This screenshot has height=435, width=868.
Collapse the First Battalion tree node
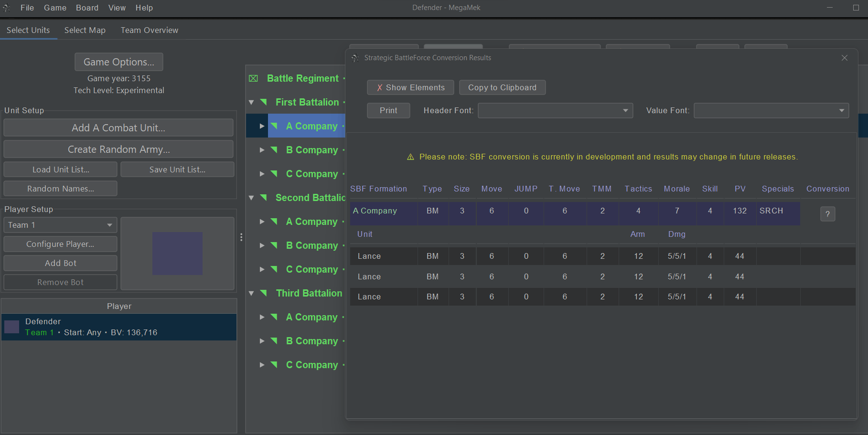click(x=251, y=102)
